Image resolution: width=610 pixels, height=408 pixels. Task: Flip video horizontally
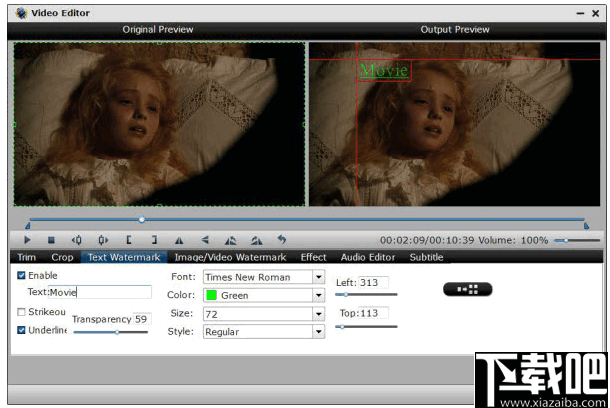tap(179, 240)
